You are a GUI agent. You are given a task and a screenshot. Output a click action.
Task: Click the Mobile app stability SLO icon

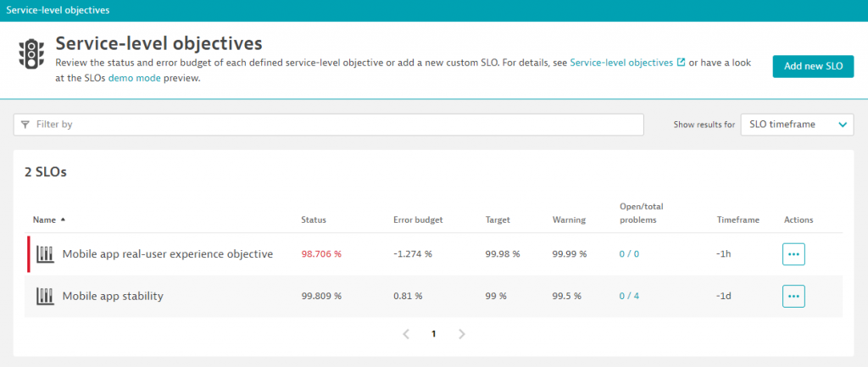click(x=45, y=297)
